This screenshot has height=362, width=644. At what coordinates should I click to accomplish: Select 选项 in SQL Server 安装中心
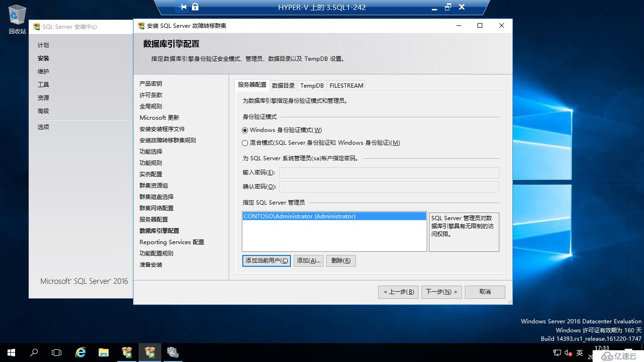pos(43,127)
